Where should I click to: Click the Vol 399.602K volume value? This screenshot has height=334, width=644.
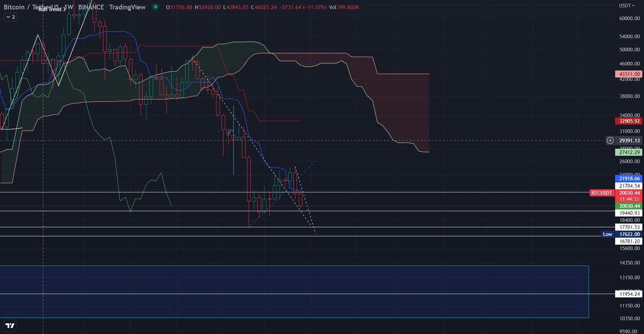point(344,6)
